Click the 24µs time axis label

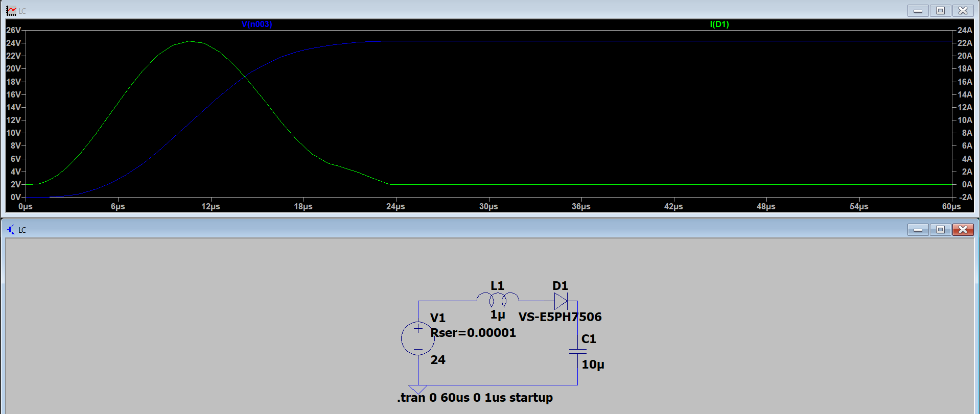(x=395, y=206)
